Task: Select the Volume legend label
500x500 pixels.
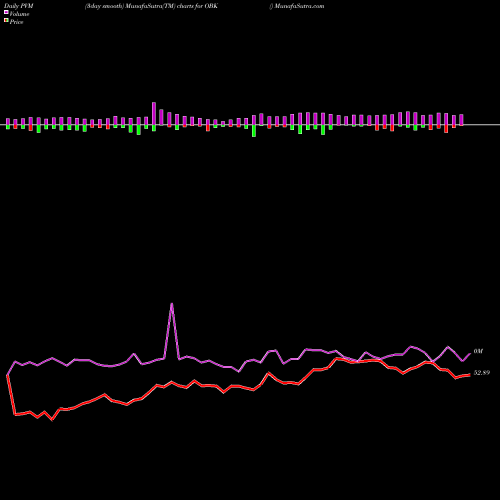Action: click(x=19, y=14)
